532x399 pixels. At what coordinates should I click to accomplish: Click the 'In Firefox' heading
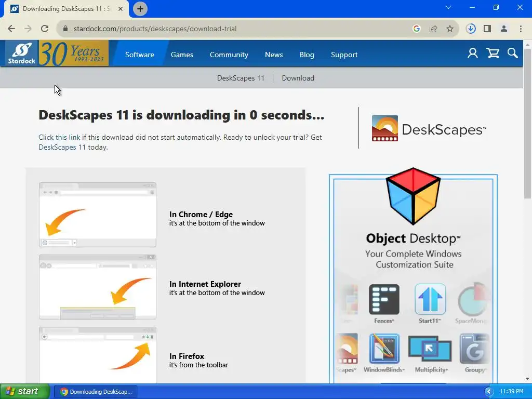(187, 356)
